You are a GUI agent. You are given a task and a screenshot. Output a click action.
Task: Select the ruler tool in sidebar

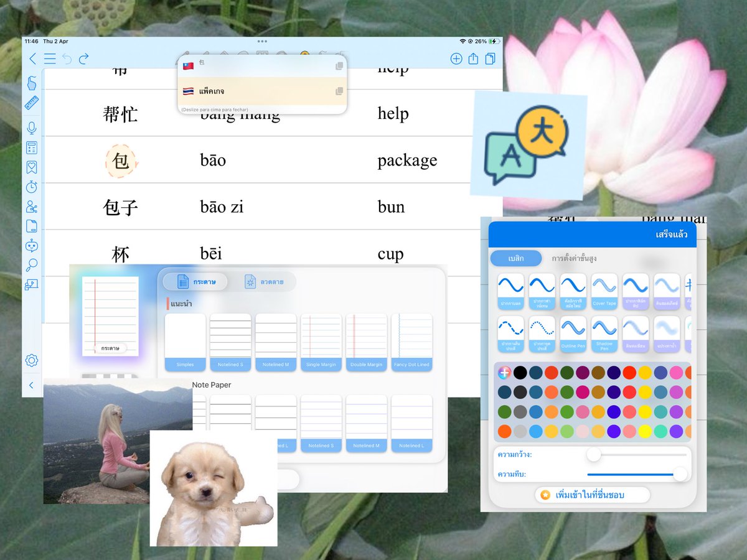(32, 103)
